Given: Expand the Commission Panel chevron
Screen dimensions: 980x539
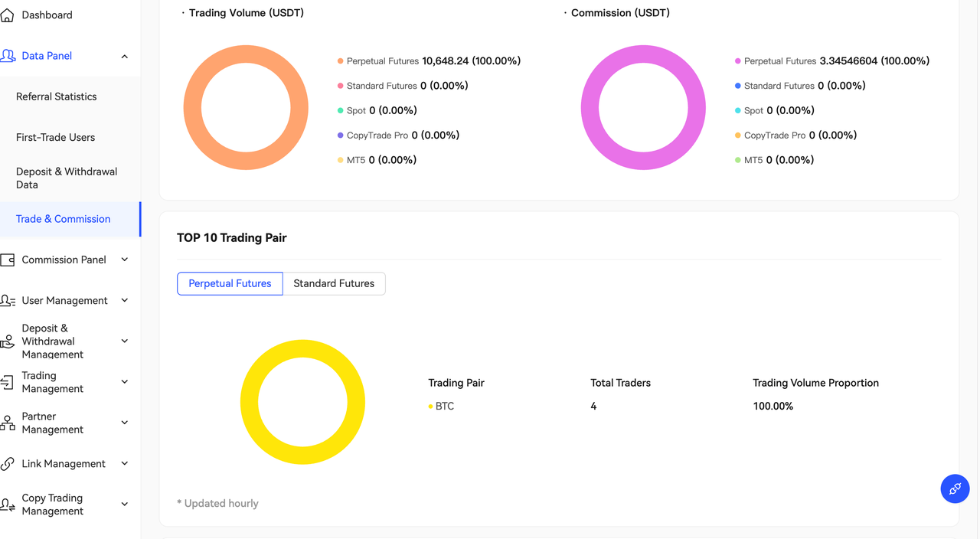Looking at the screenshot, I should pos(124,260).
